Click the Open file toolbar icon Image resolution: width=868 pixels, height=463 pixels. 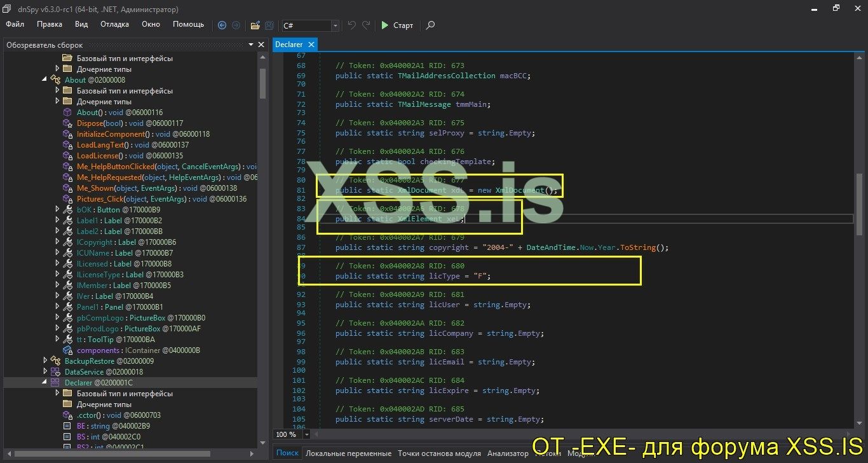(x=255, y=25)
